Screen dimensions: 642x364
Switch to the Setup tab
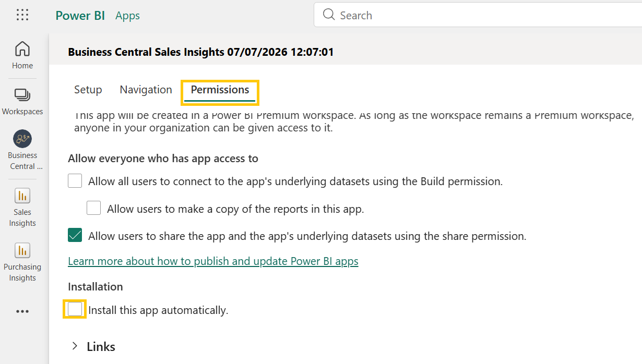tap(88, 90)
